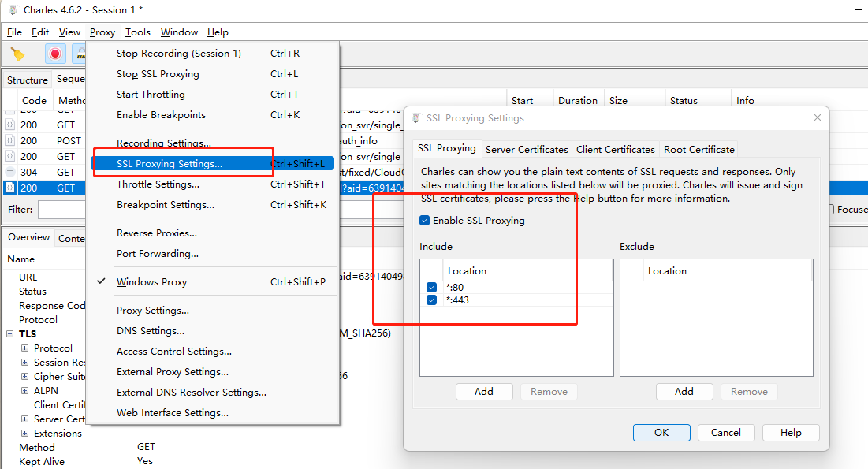Sort by the Status column header
Screen dimensions: 868x469
coord(698,100)
